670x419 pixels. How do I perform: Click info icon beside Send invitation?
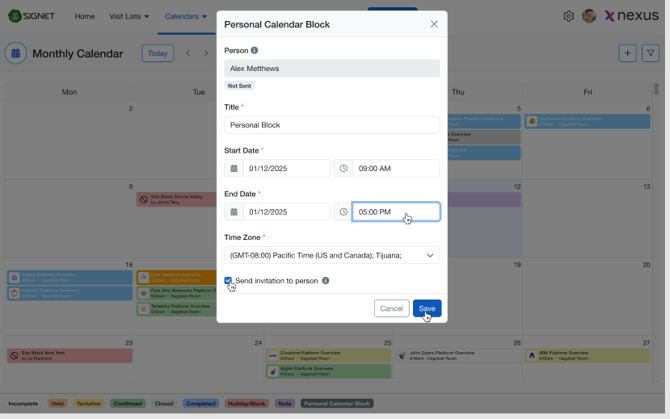click(x=325, y=281)
